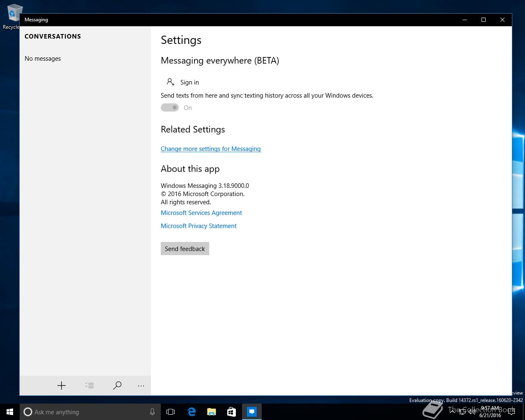
Task: Launch Microsoft Edge from the taskbar
Action: pos(192,412)
